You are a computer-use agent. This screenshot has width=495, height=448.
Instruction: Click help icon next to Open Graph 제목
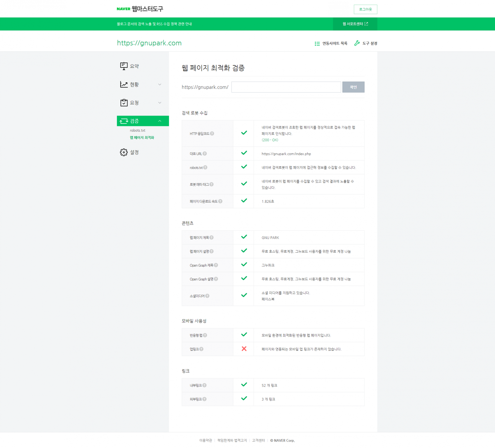pos(216,265)
